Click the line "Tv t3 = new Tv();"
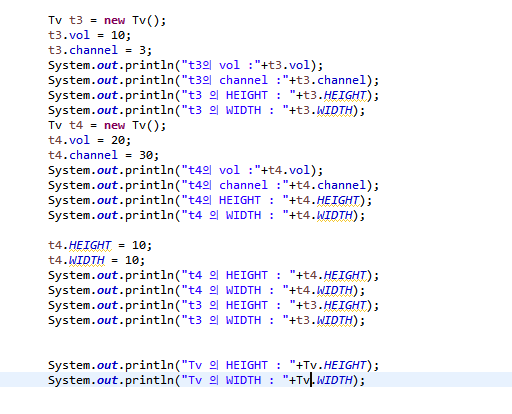Viewport: 512px width, 414px height. tap(107, 20)
